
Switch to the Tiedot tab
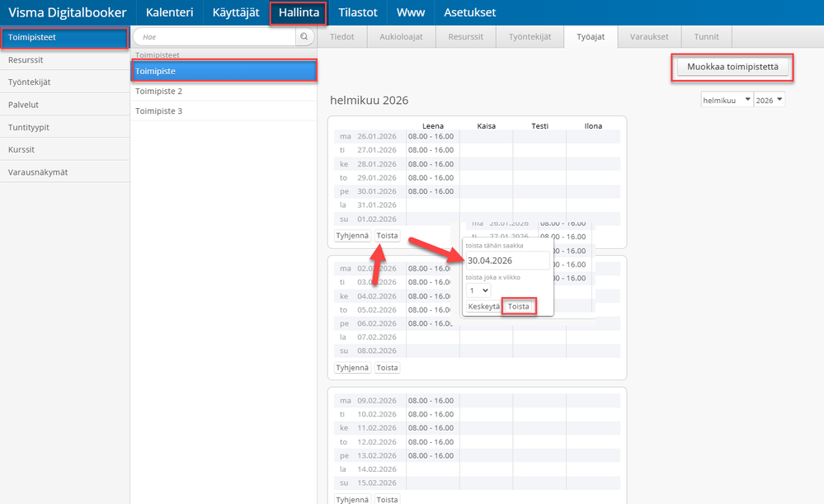(342, 37)
